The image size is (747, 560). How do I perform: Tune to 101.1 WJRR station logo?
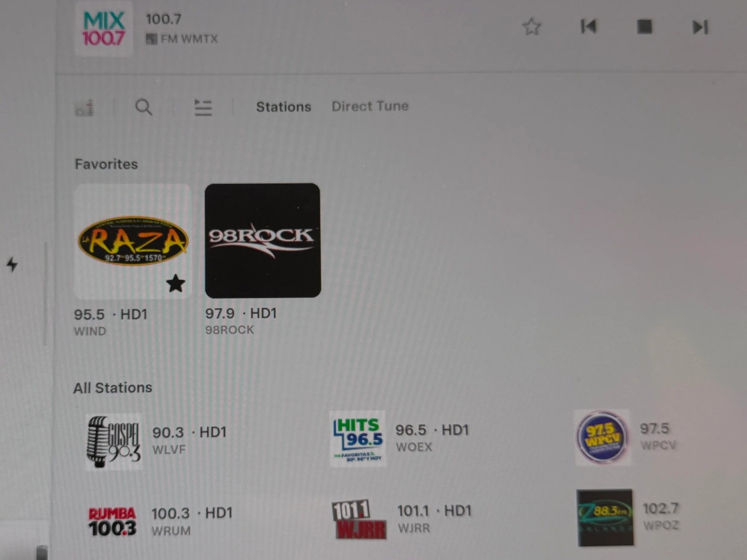359,519
